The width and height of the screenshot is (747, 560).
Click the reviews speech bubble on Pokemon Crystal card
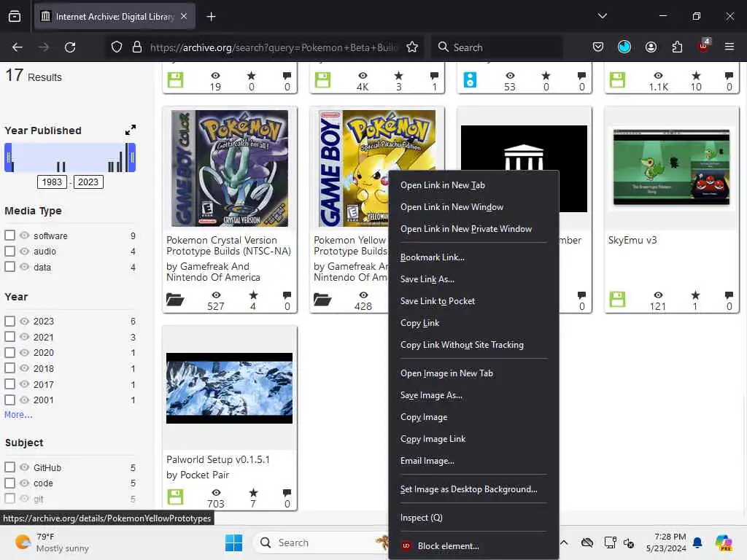click(287, 295)
